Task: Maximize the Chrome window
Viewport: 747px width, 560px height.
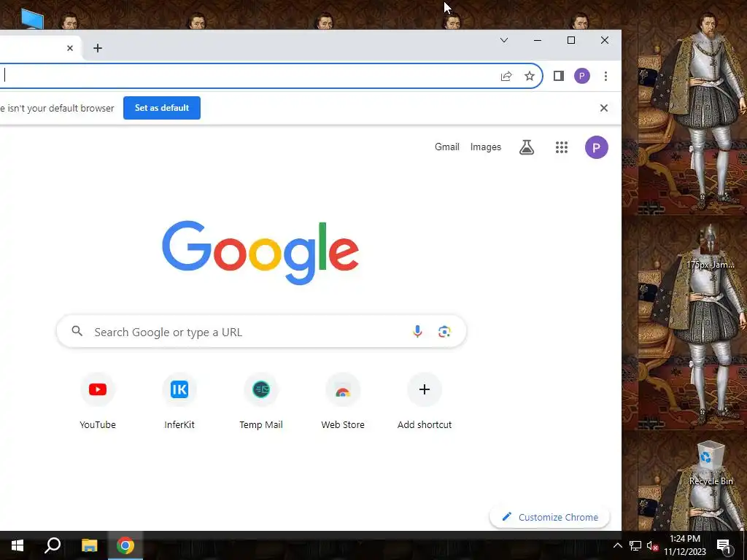Action: [571, 41]
